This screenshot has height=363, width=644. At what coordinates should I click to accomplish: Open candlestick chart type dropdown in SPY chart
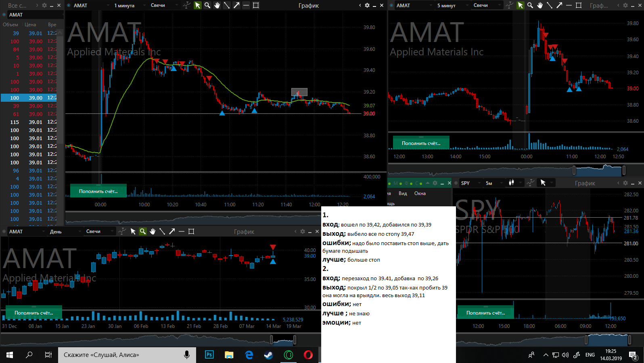(515, 183)
